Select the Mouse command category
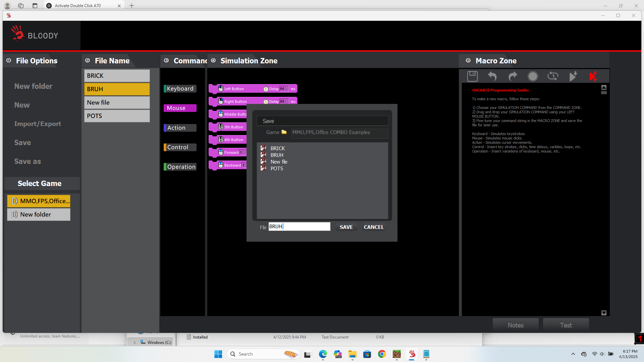Screen dimensions: 644x362 [x=180, y=108]
